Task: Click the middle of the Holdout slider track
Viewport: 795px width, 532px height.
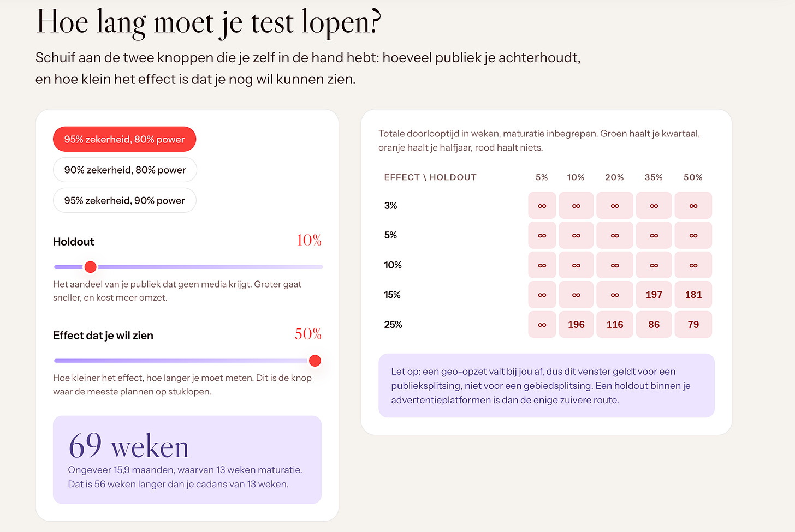Action: (188, 267)
